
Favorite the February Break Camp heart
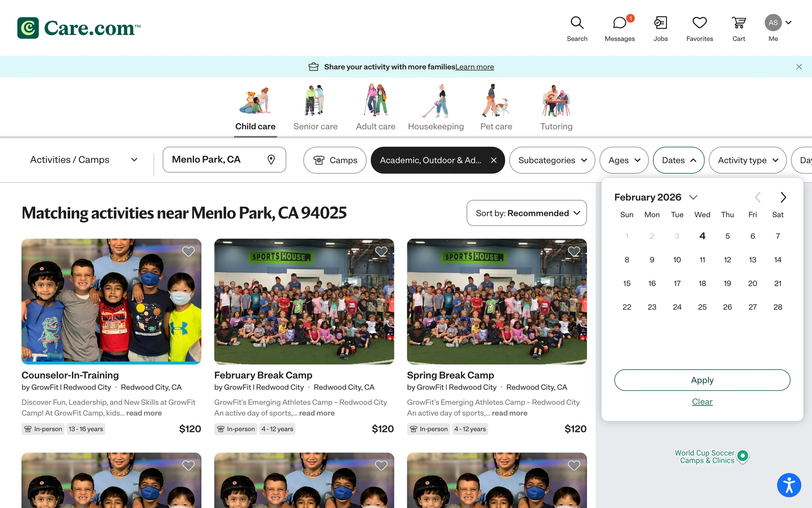(x=381, y=251)
